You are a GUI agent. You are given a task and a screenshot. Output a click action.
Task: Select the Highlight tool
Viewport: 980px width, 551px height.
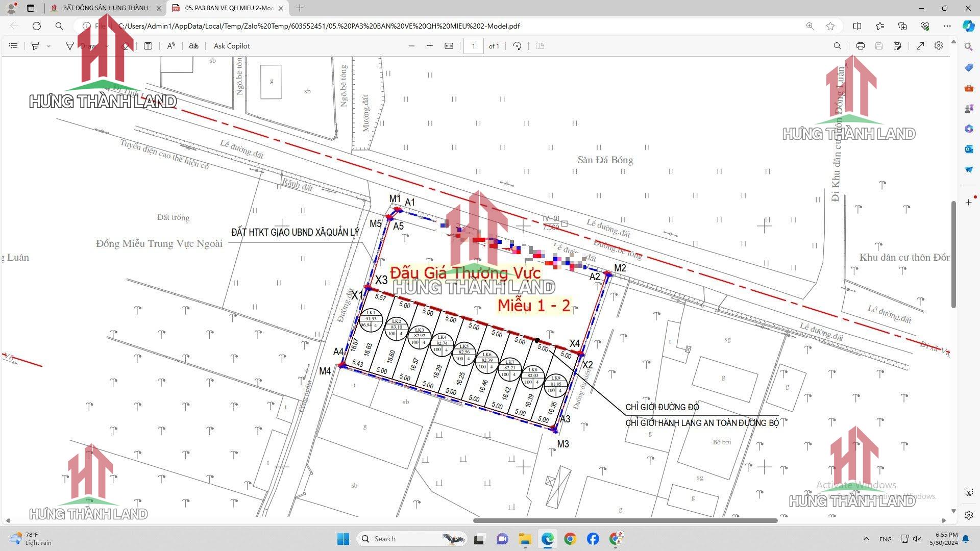35,46
